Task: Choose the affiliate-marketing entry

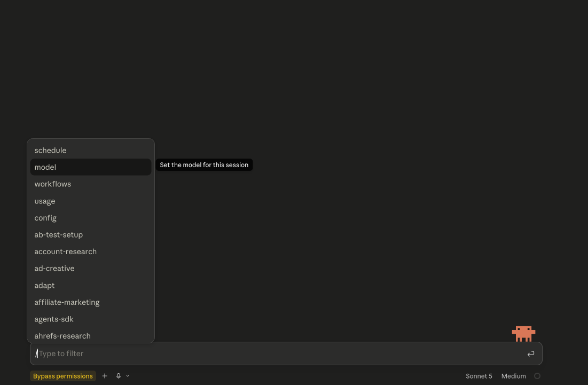Action: tap(91, 302)
